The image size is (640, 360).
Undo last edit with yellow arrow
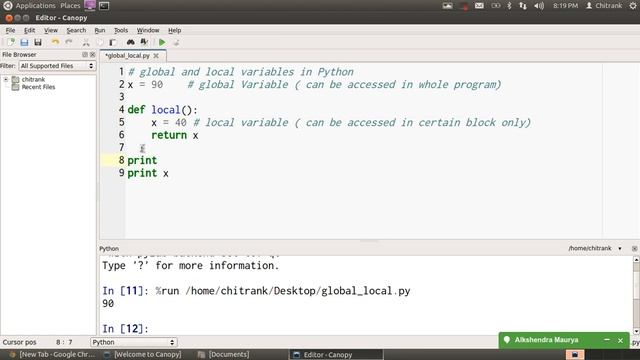(55, 42)
